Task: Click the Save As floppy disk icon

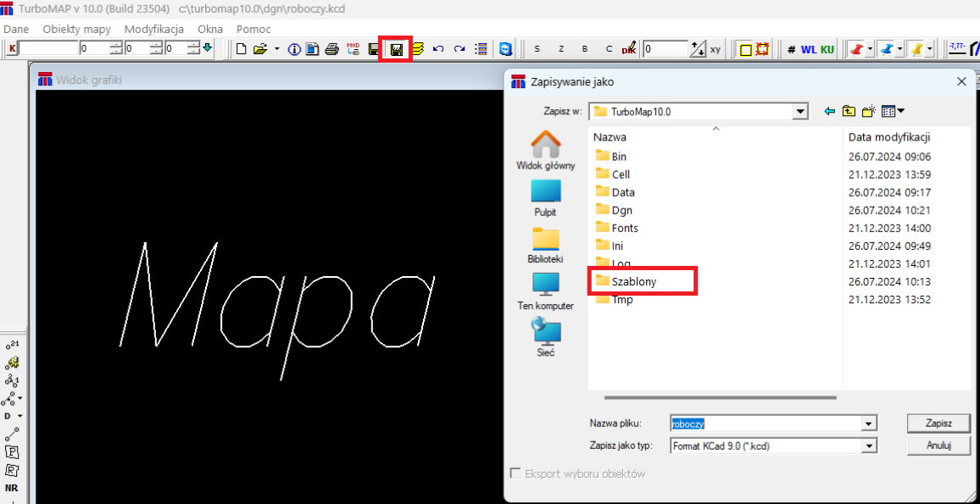Action: (395, 49)
